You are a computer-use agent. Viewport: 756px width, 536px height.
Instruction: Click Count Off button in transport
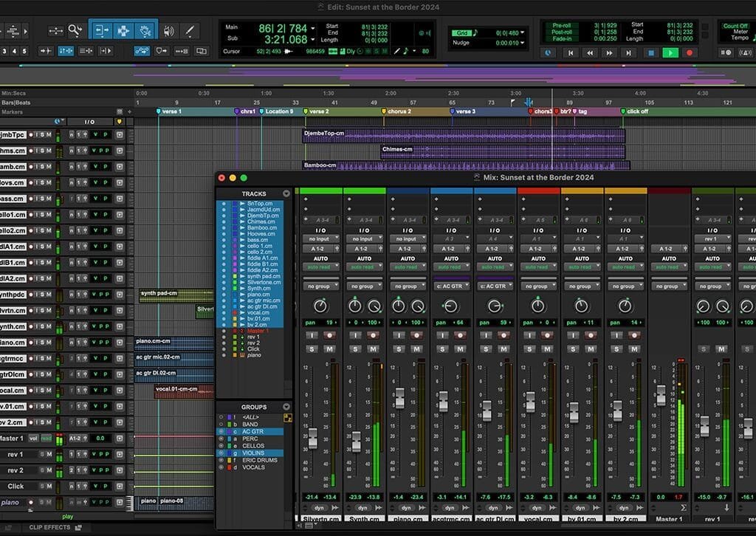point(735,26)
